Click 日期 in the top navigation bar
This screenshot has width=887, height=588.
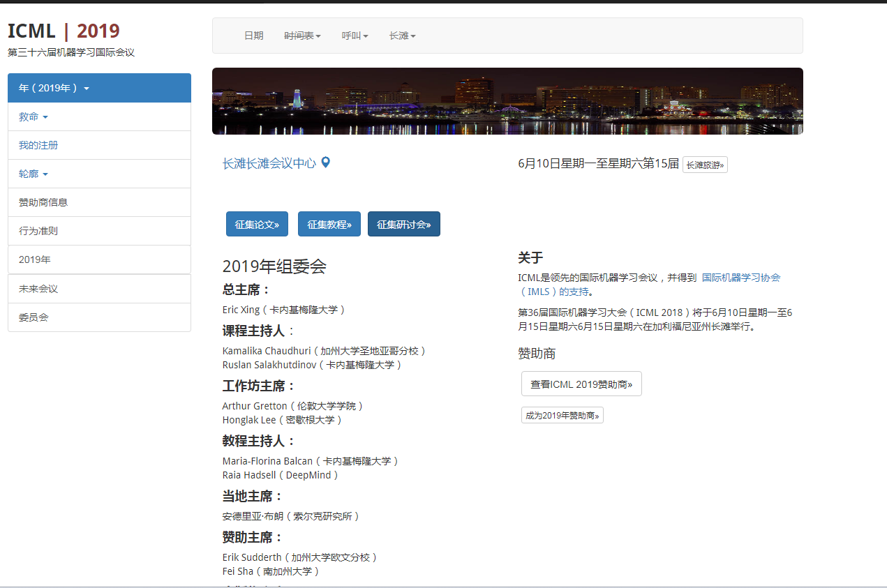tap(253, 36)
